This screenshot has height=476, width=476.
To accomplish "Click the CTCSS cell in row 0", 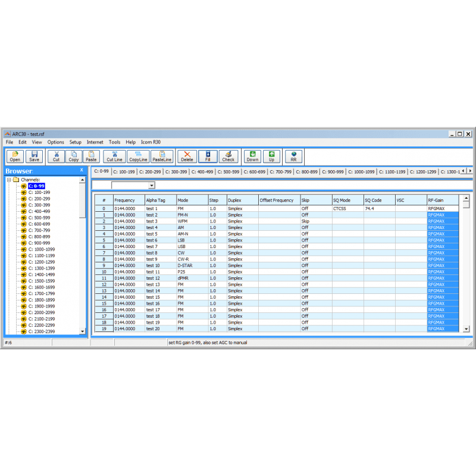I will (348, 209).
